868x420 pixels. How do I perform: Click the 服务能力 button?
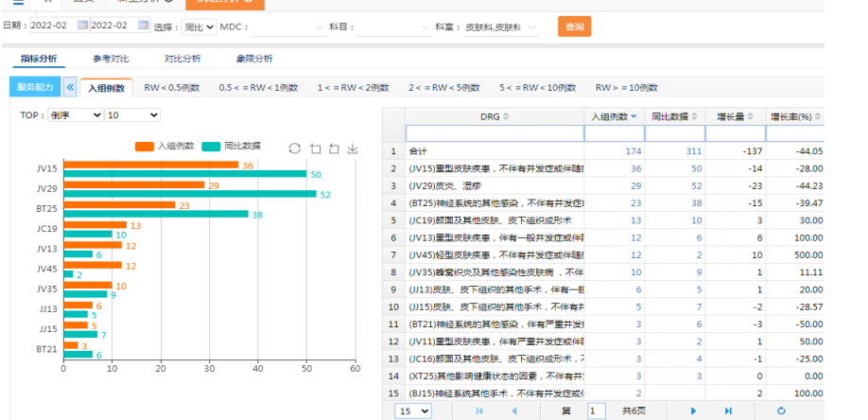35,87
